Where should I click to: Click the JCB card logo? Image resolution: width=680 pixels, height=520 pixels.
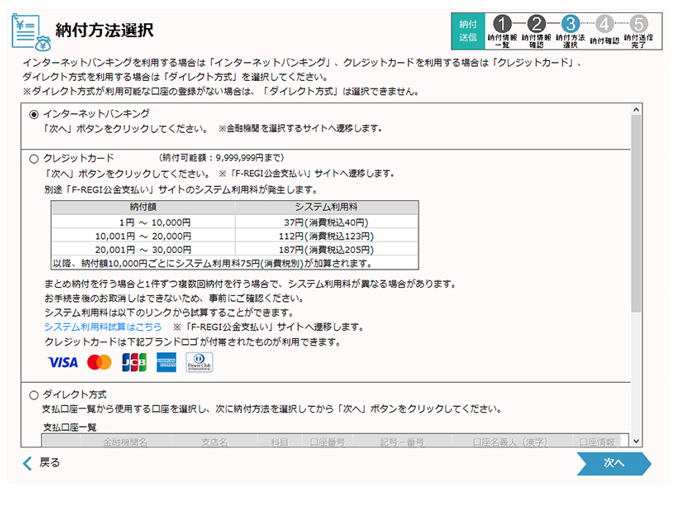133,362
